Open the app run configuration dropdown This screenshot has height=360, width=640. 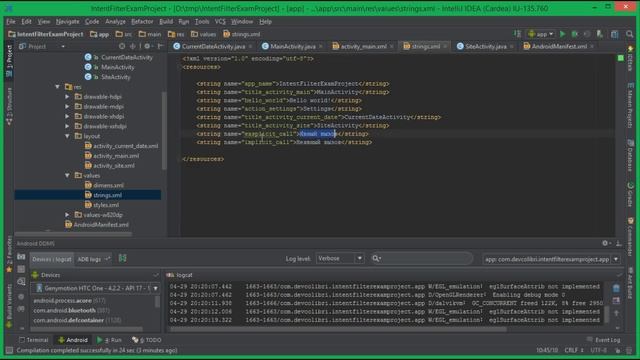click(540, 34)
